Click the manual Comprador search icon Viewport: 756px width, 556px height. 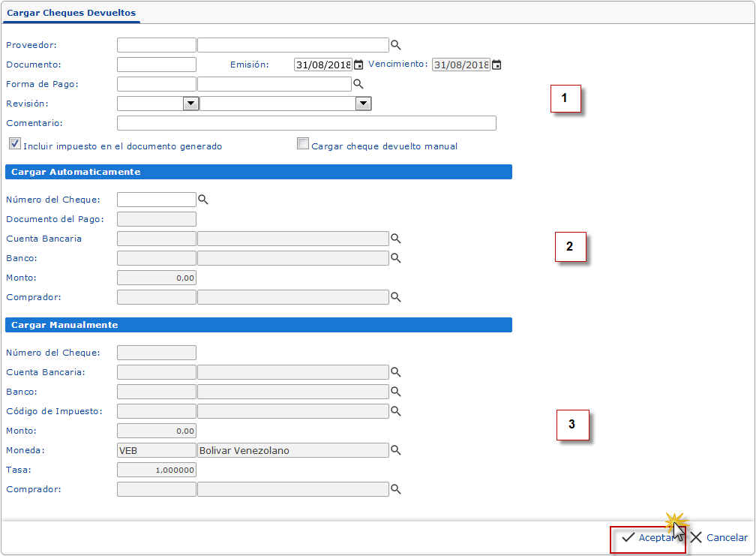396,489
